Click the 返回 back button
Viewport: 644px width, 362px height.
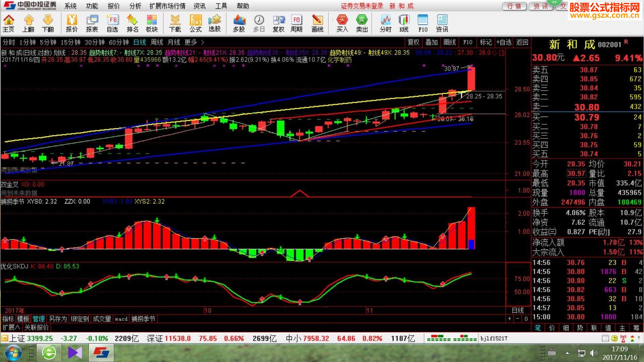coord(522,42)
